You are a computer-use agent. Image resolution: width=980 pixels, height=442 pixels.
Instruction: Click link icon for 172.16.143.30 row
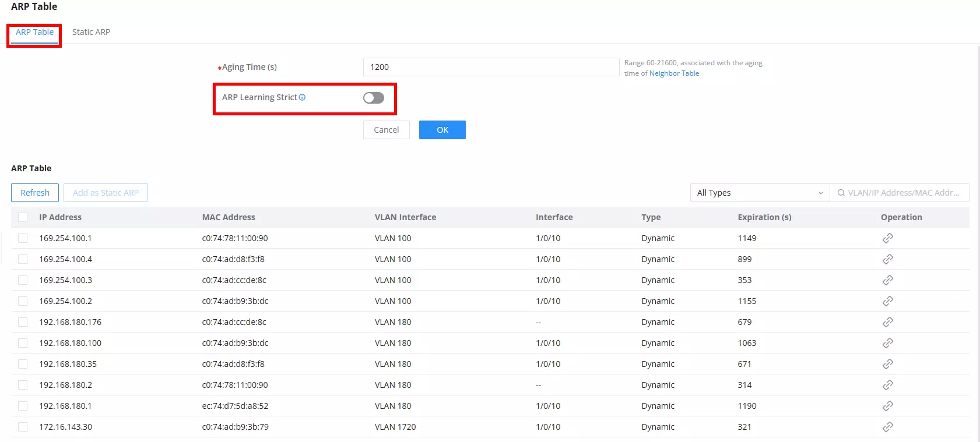(887, 427)
